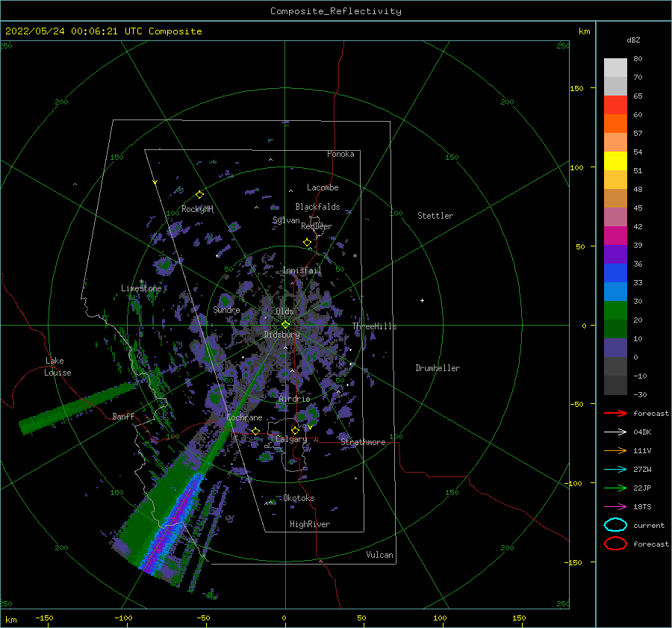672x628 pixels.
Task: Pick the bright green 30 dBZ swatch
Action: 615,311
